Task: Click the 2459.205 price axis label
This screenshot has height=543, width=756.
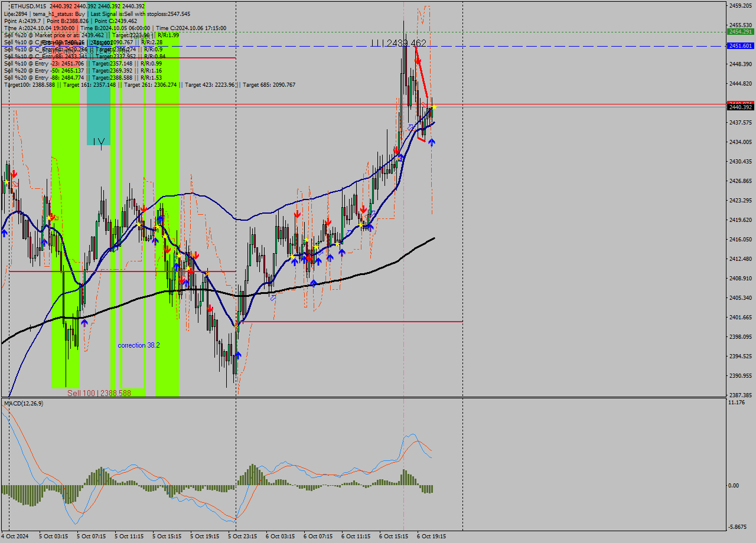Action: (740, 5)
